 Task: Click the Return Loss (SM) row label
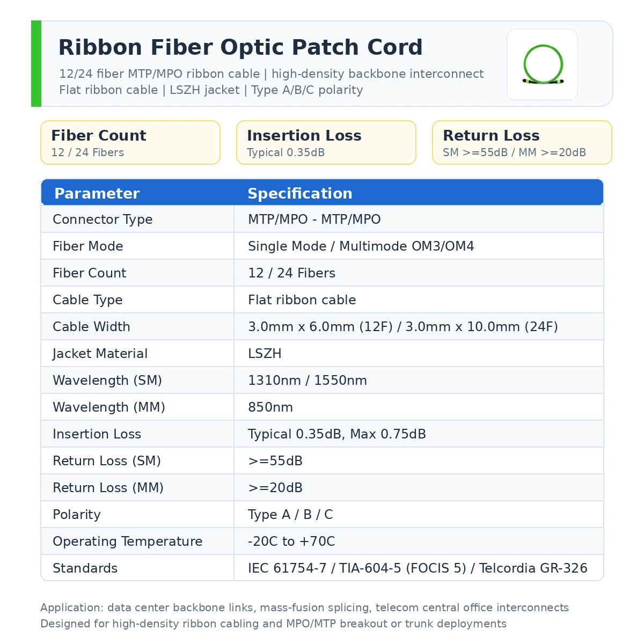[107, 461]
